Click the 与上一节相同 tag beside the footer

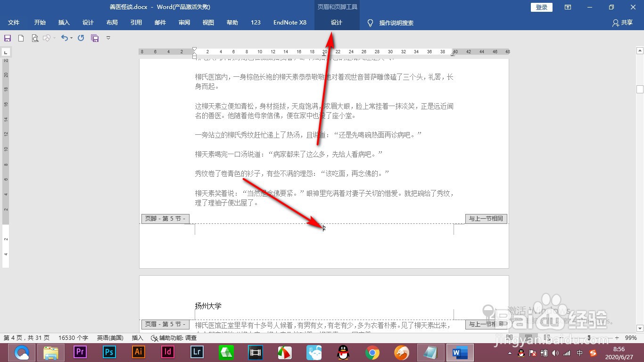coord(486,219)
